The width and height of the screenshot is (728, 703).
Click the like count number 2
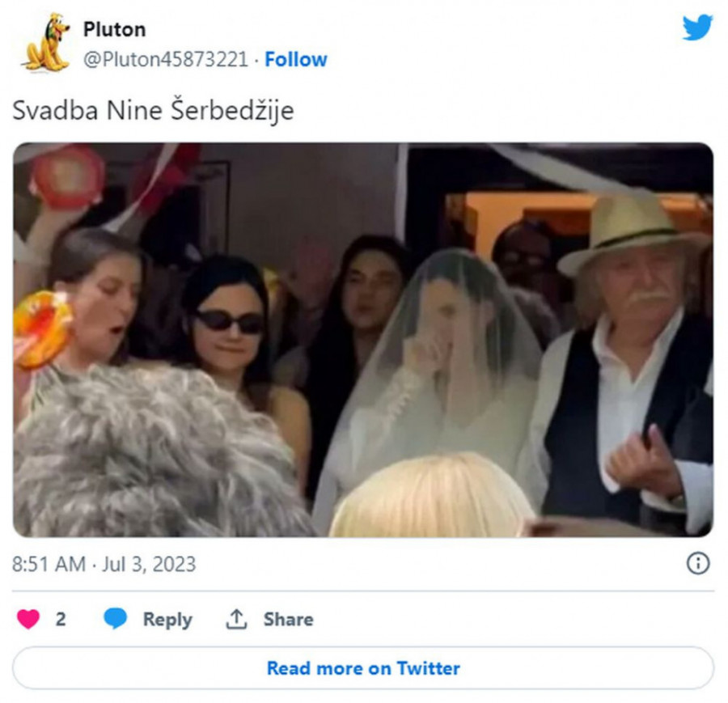point(61,620)
